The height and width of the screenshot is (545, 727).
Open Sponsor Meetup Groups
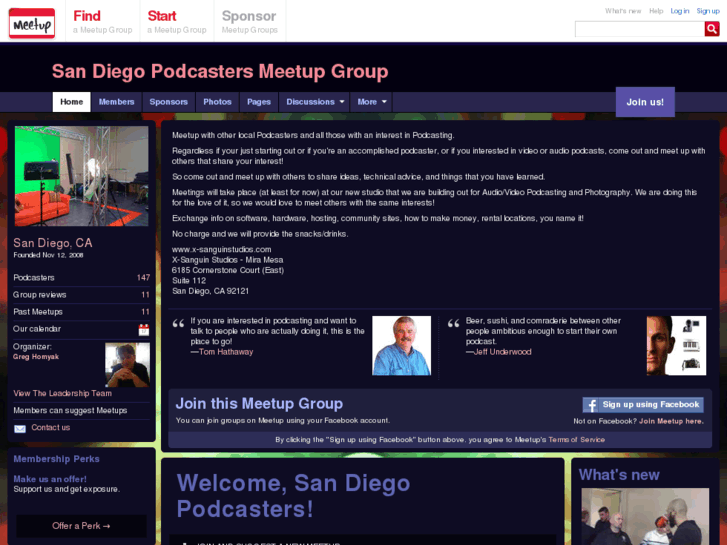[250, 21]
